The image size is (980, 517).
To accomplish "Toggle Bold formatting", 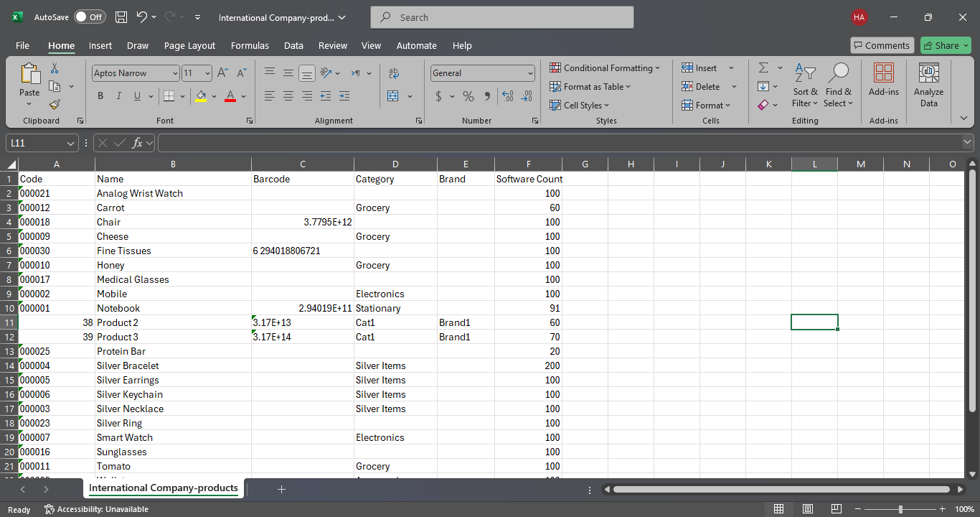I will coord(100,96).
